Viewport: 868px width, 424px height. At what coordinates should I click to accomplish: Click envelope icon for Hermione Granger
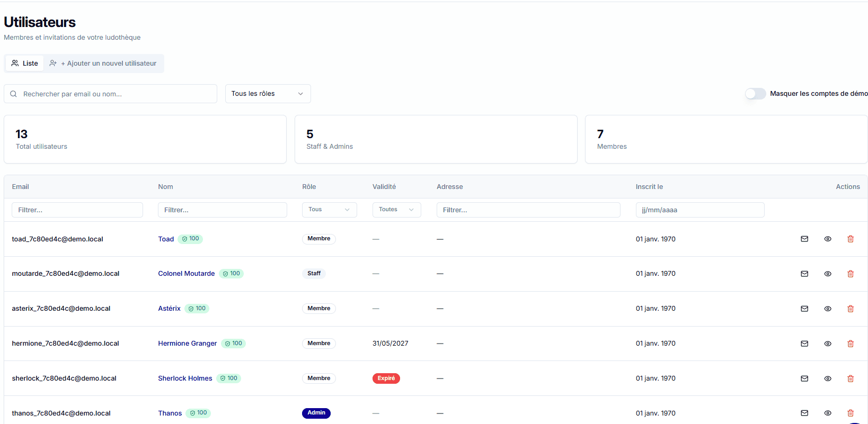tap(804, 344)
